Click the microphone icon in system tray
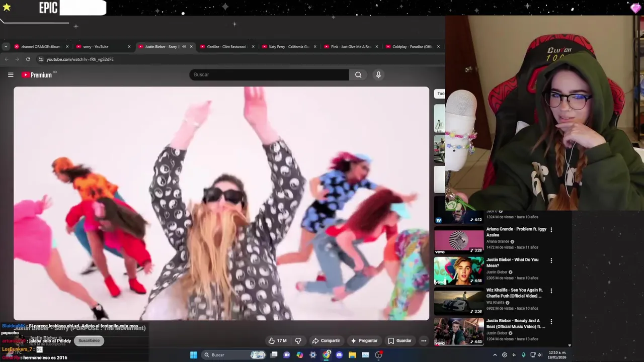 pos(523,355)
